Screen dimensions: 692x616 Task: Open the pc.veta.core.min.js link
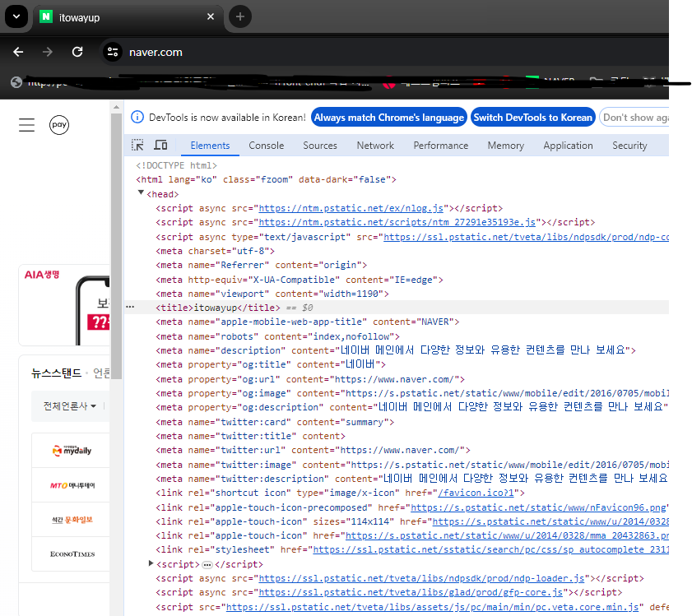433,607
